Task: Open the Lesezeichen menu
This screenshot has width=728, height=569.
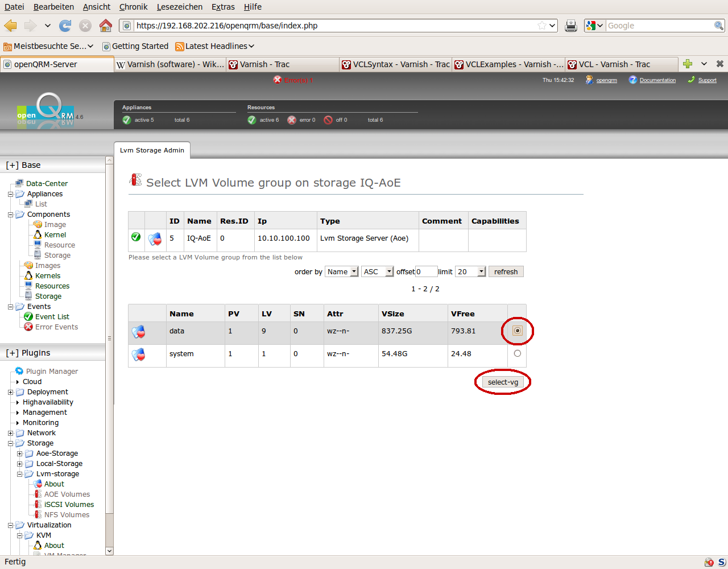Action: click(x=179, y=7)
